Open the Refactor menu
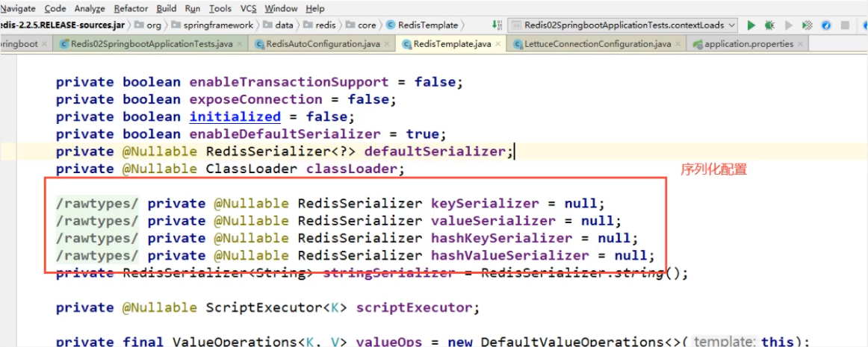The image size is (868, 347). click(131, 8)
